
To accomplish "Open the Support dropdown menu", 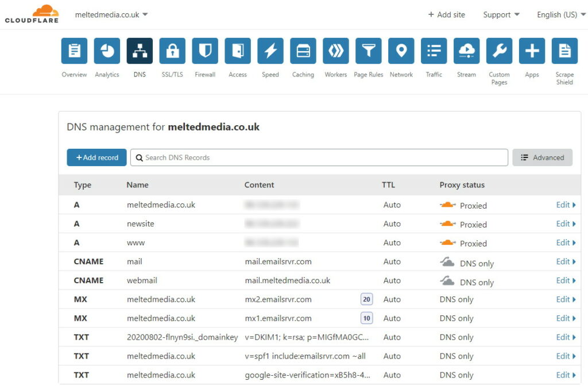I will tap(501, 14).
